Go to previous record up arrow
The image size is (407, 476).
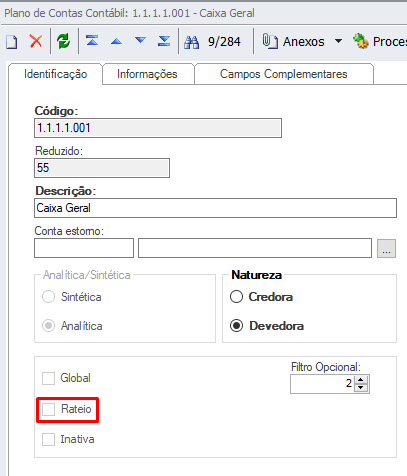tap(116, 42)
